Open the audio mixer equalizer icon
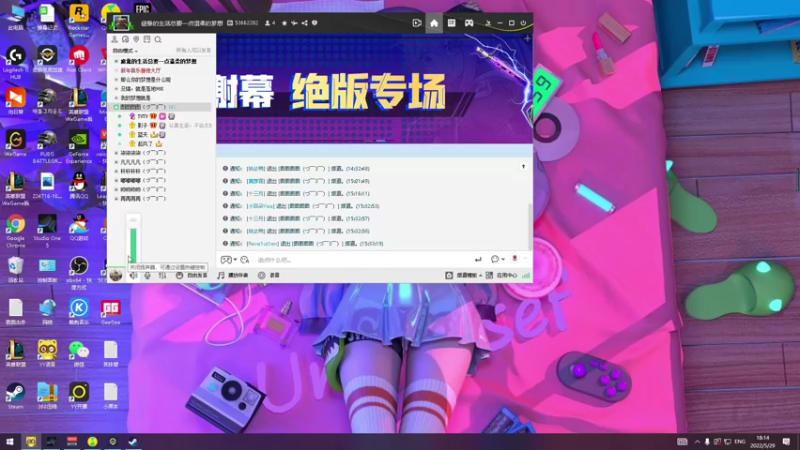 click(x=162, y=276)
